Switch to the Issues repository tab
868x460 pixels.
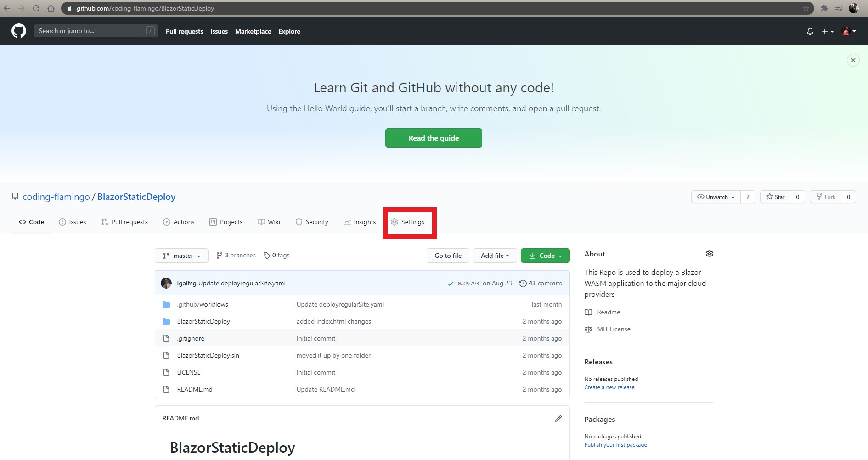73,222
